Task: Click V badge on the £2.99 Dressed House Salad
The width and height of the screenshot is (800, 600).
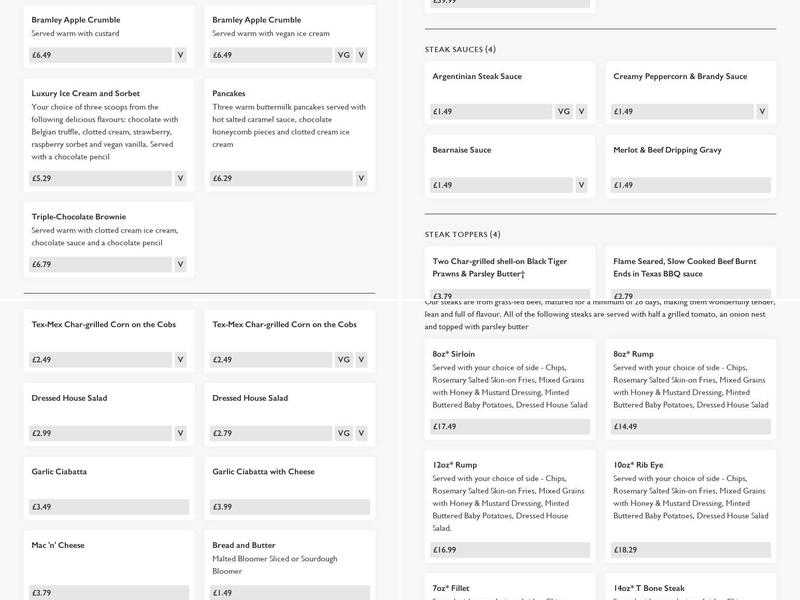Action: (180, 433)
